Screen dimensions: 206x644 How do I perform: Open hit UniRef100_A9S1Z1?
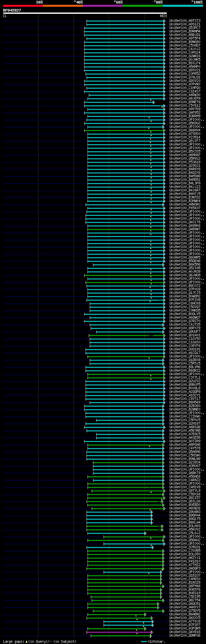pyautogui.click(x=185, y=24)
